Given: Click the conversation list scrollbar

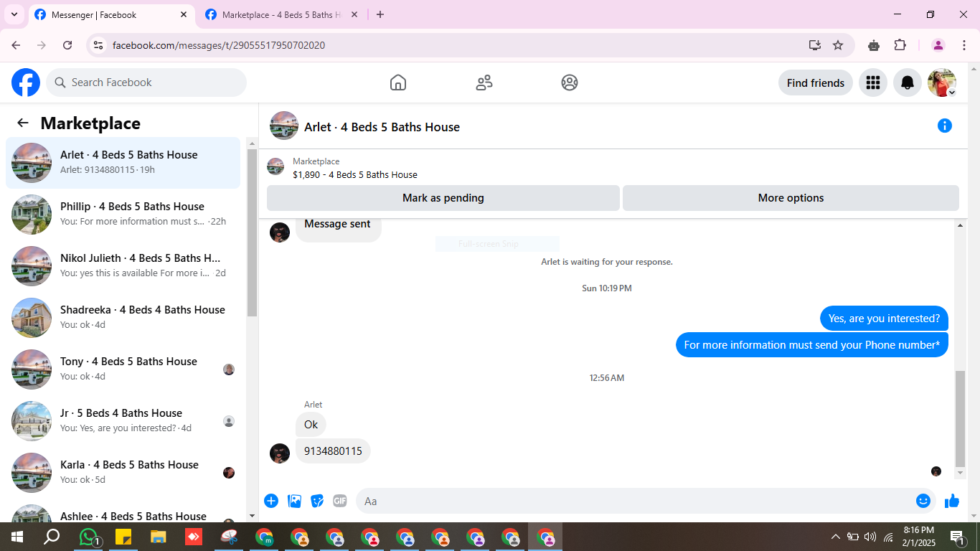Looking at the screenshot, I should click(x=252, y=233).
